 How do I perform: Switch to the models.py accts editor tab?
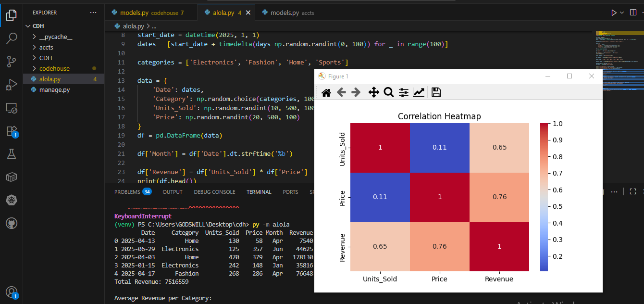point(288,12)
